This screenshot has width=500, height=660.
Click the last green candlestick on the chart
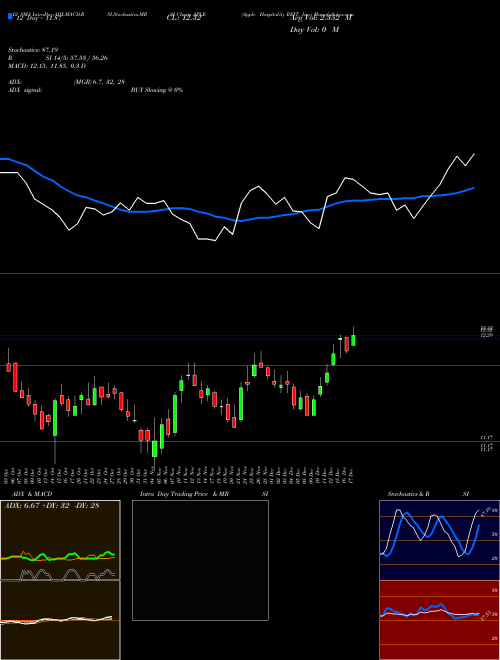tap(354, 340)
